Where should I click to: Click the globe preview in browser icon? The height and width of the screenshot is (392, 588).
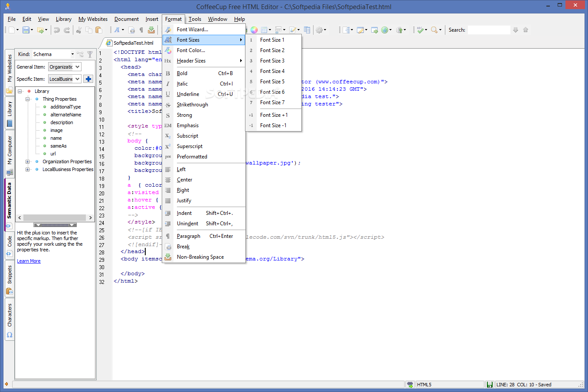[385, 30]
